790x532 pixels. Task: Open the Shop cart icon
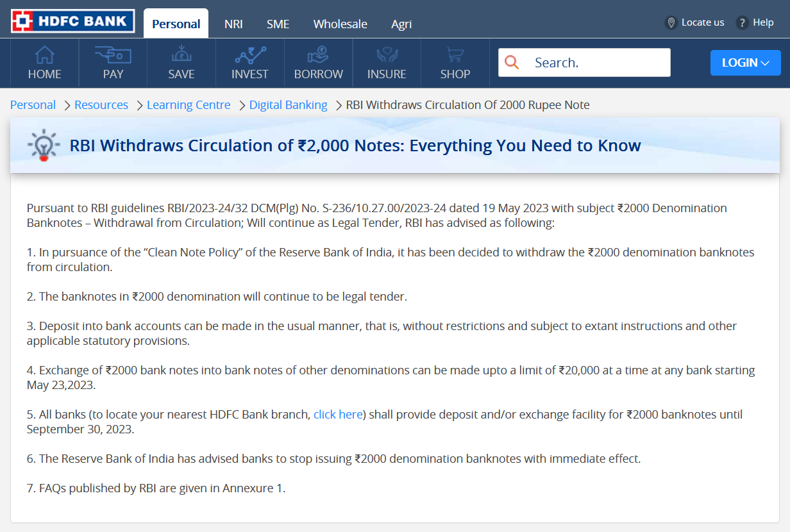(x=455, y=55)
